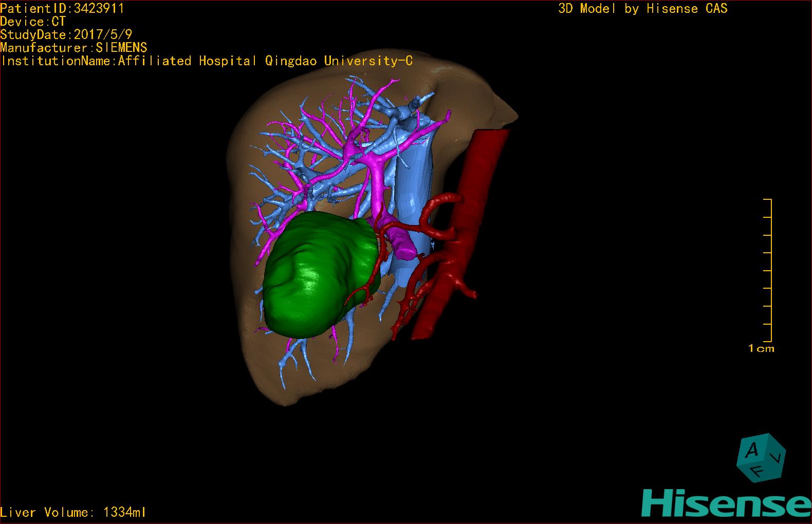Click the 3D Model by Hisense CAS title
812x524 pixels.
coord(642,8)
